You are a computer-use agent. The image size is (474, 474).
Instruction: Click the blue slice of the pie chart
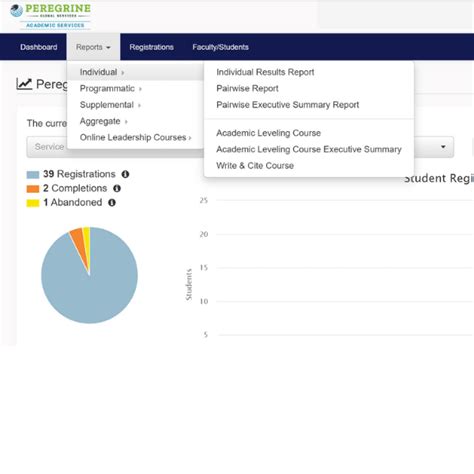(90, 287)
